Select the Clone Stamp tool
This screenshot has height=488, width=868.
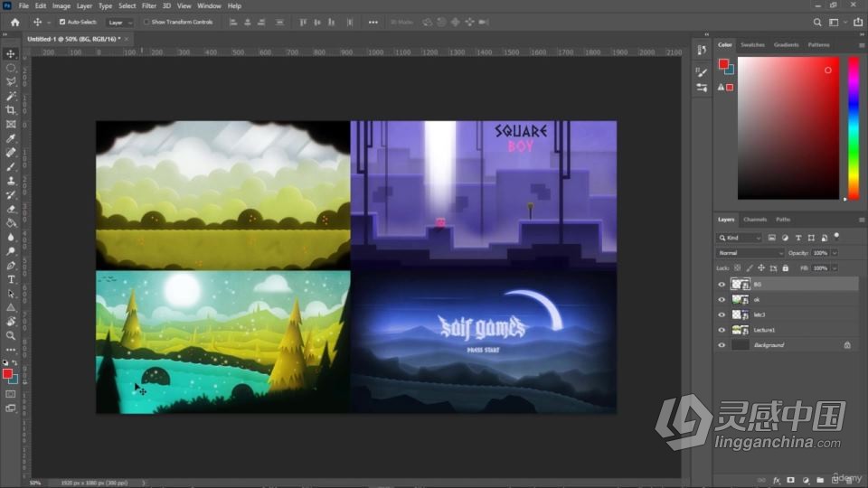[x=11, y=181]
